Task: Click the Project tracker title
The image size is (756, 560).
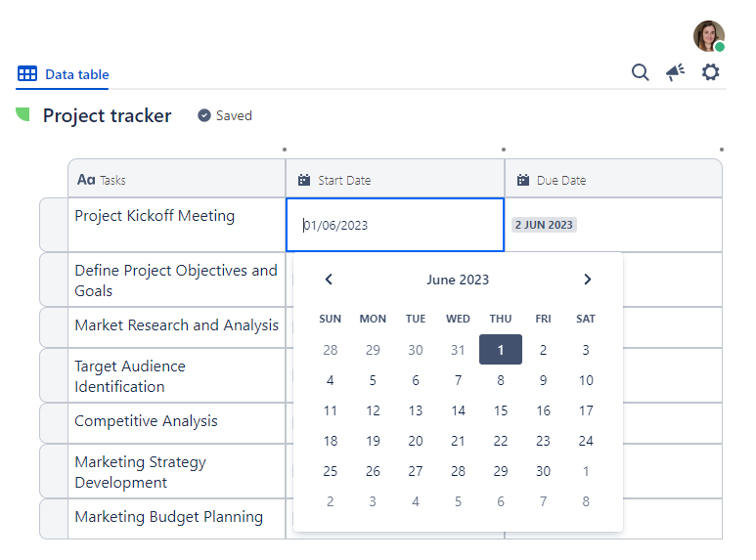Action: coord(107,115)
